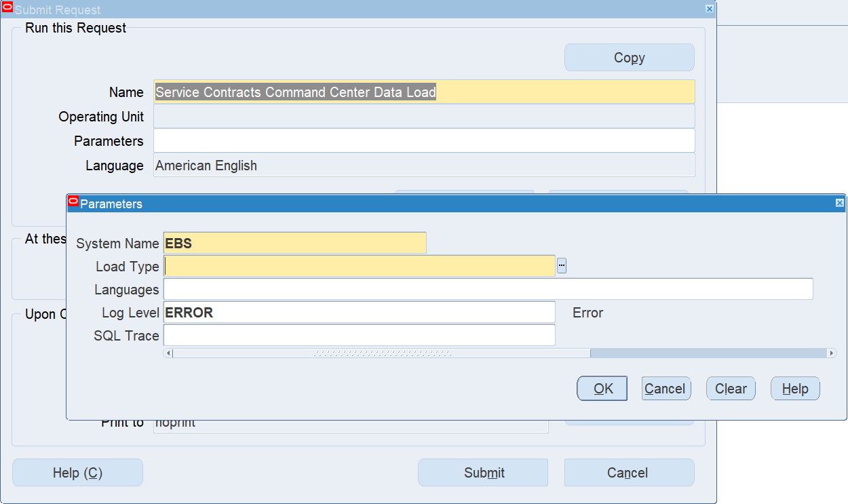Screen dimensions: 848x504
Task: Close the Submit Request window
Action: (x=710, y=9)
